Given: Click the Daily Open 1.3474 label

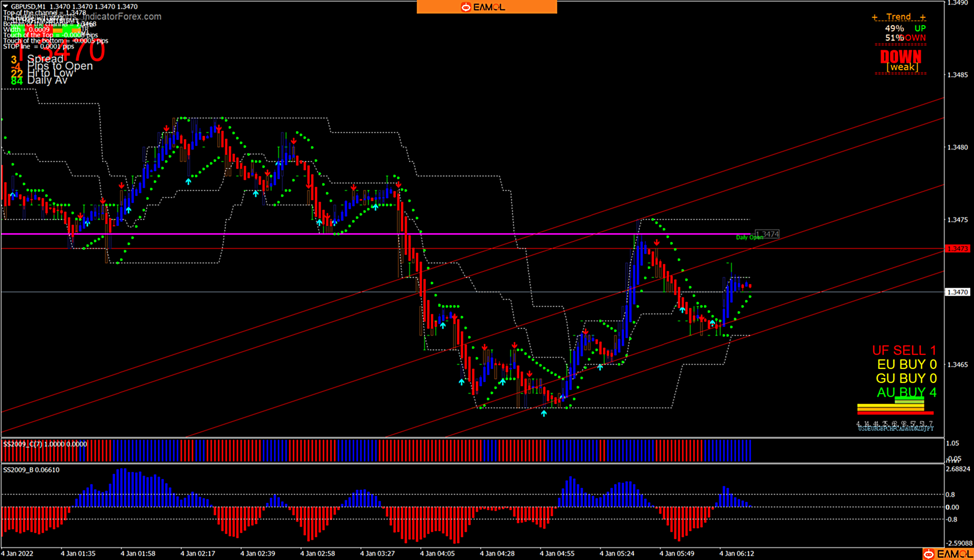Looking at the screenshot, I should pos(767,234).
